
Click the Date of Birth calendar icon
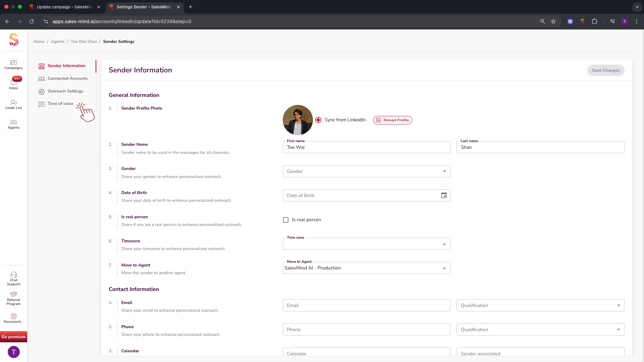coord(444,195)
